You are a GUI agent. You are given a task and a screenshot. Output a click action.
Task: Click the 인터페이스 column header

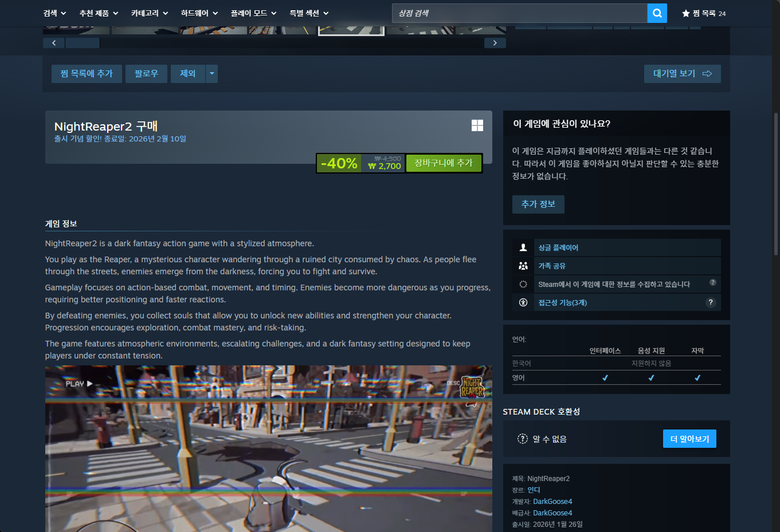pos(605,350)
